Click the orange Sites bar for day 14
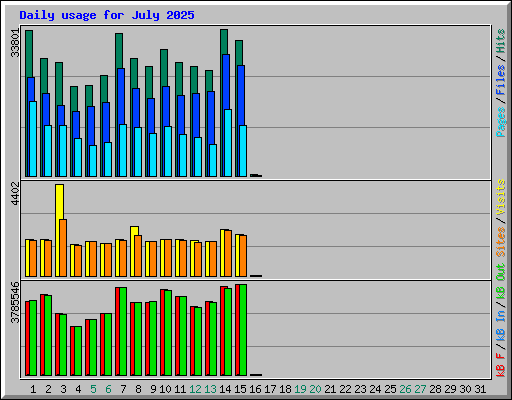Image resolution: width=512 pixels, height=400 pixels. point(228,253)
